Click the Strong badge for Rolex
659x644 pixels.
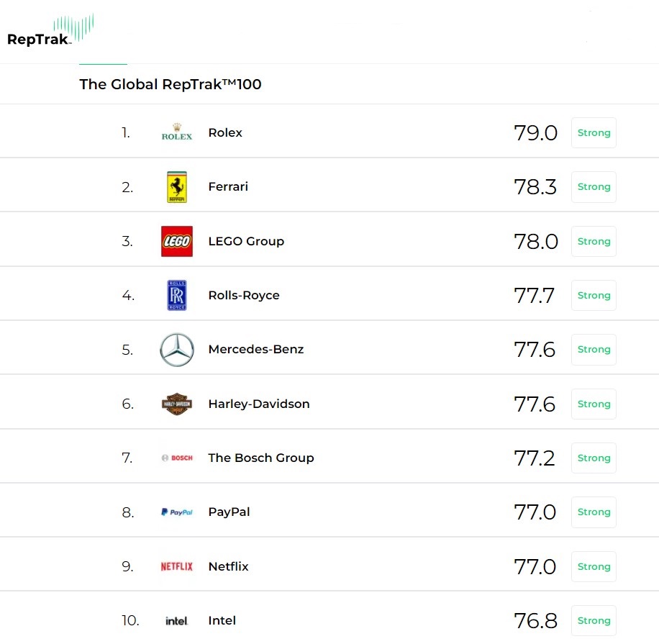[x=594, y=132]
